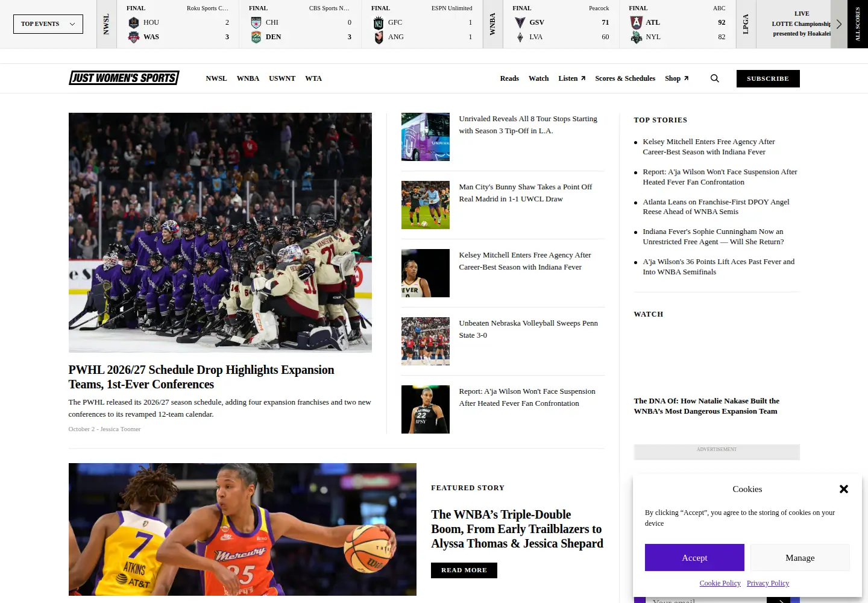Image resolution: width=868 pixels, height=603 pixels.
Task: Open the Reads page
Action: click(509, 78)
